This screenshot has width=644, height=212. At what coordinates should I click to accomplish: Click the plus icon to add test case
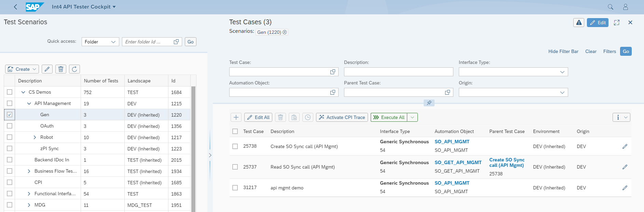[x=236, y=117]
